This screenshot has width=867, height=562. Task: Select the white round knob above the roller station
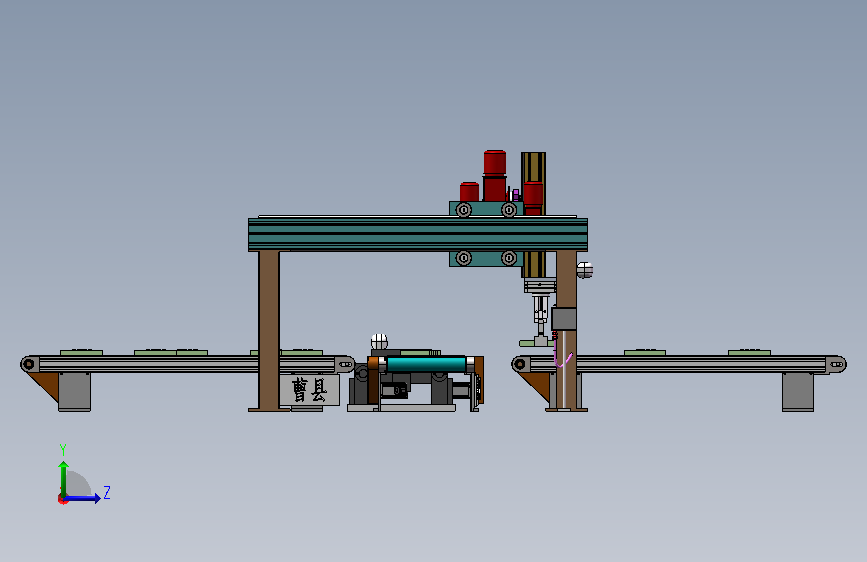point(379,342)
